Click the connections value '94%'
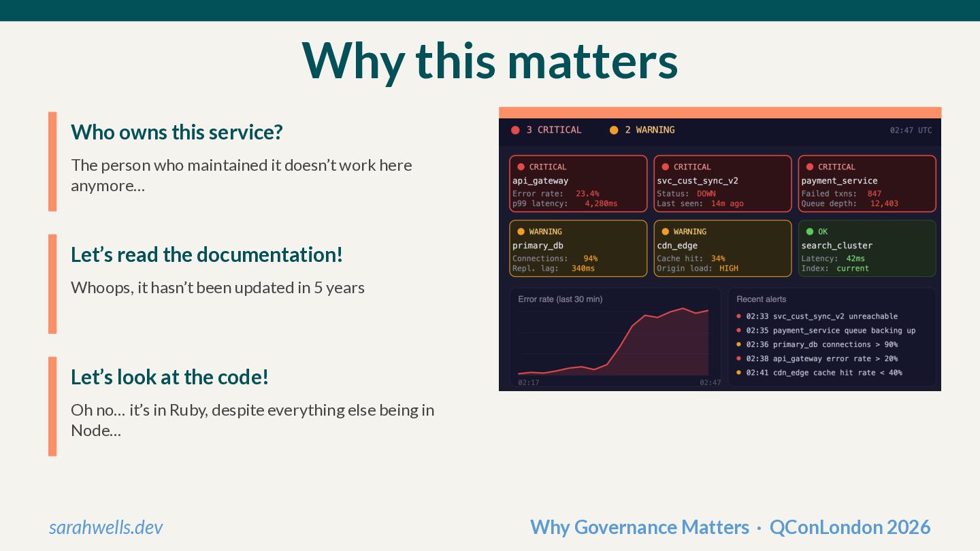Viewport: 980px width, 551px height. point(591,258)
